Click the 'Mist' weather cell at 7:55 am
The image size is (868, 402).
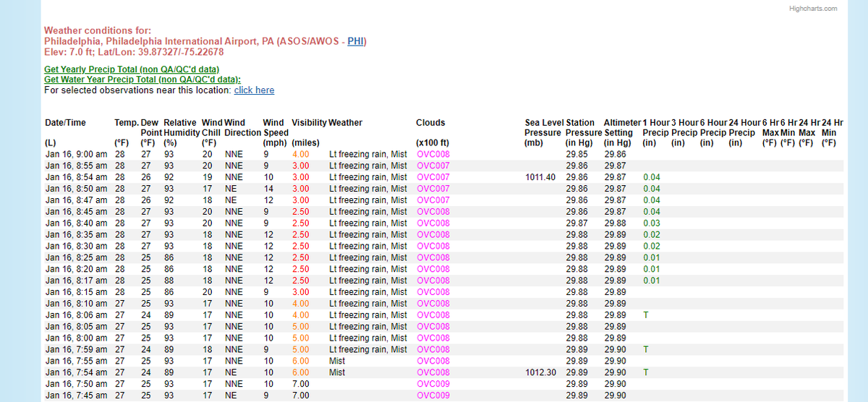(x=337, y=361)
